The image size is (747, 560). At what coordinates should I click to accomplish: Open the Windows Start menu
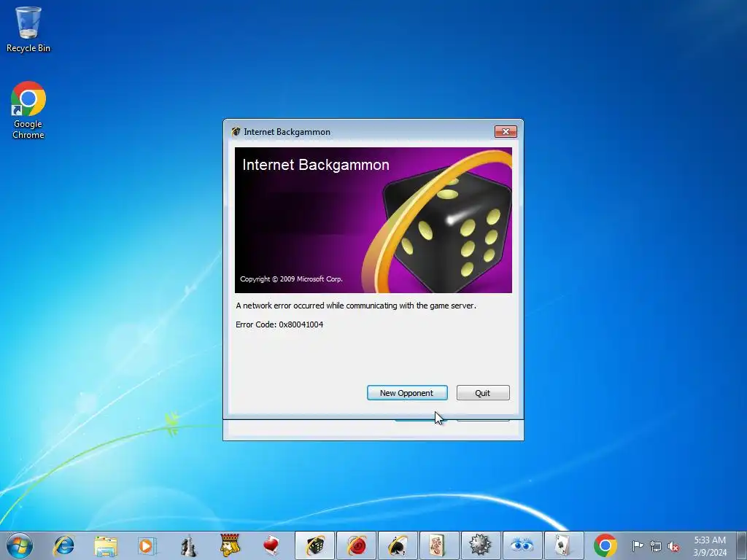point(20,545)
